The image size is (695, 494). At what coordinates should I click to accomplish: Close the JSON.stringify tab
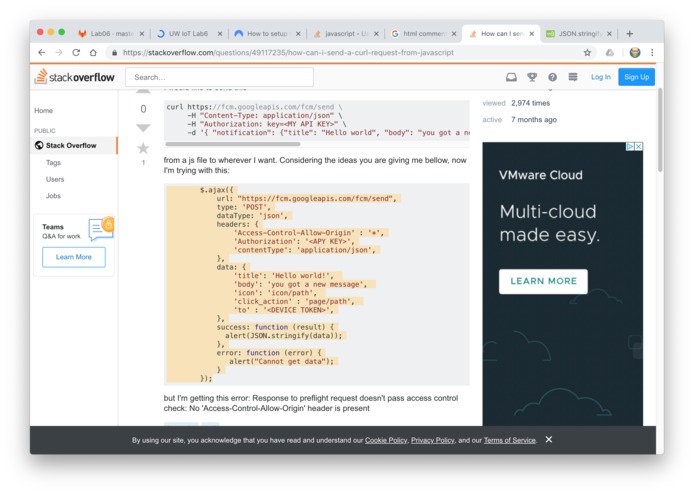[609, 34]
